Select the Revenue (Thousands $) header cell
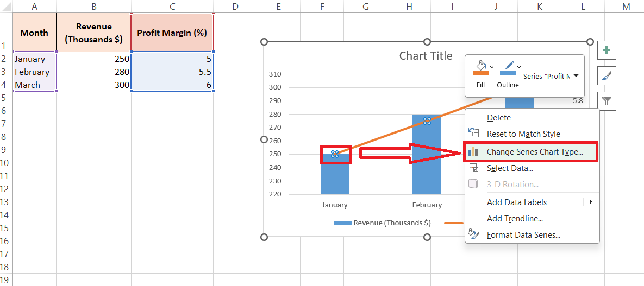Viewport: 644px width, 286px height. coord(93,33)
